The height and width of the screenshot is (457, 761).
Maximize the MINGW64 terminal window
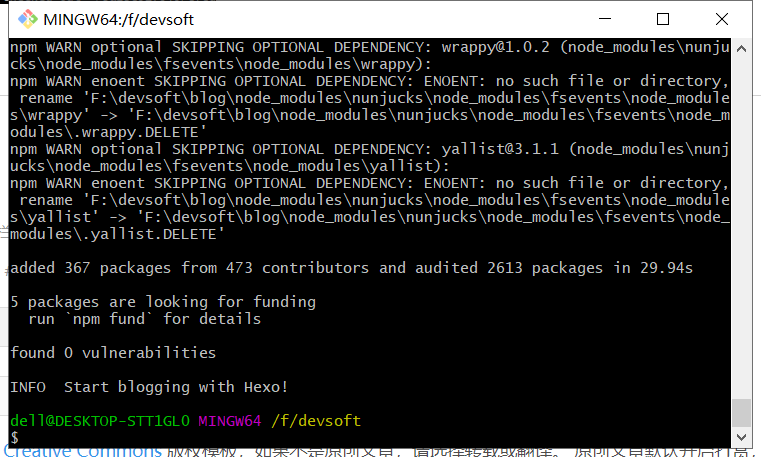click(662, 19)
